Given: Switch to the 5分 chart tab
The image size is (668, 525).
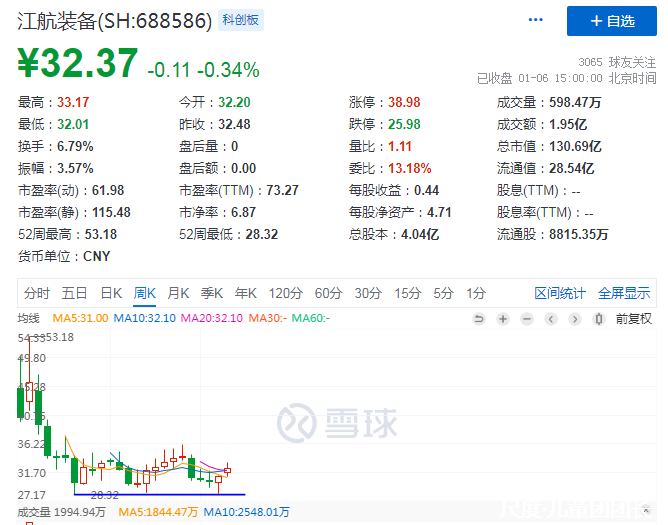Looking at the screenshot, I should (443, 293).
